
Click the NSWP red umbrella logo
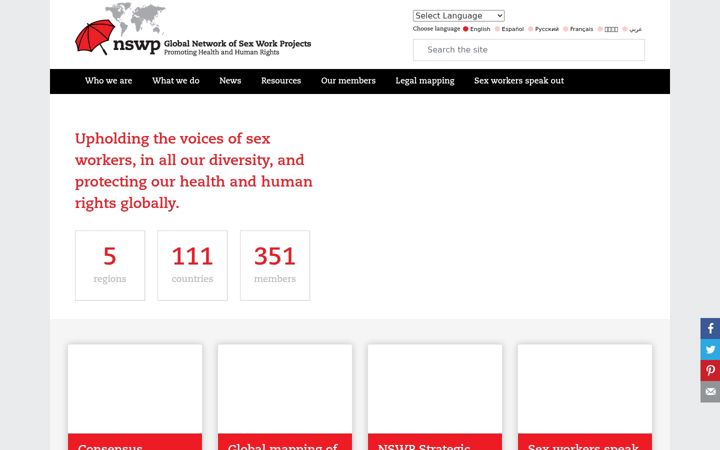95,37
